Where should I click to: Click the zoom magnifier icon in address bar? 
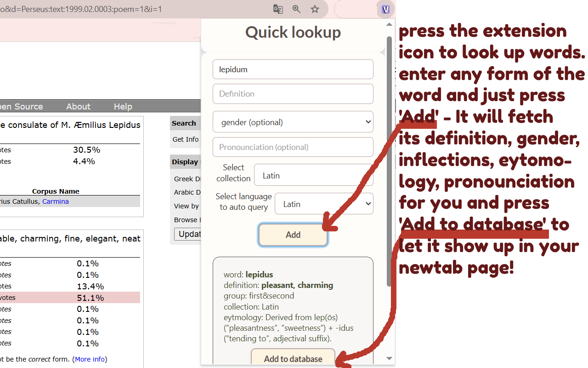coord(296,9)
